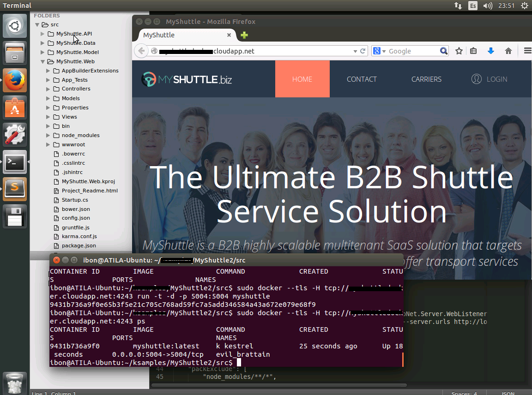Screen dimensions: 532x395
Task: Open the .bowerrc file
Action: (73, 154)
